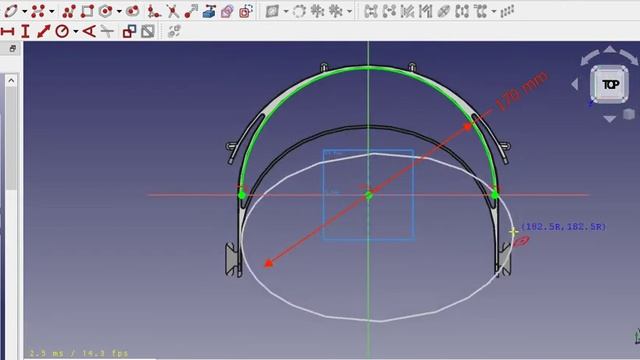Screen dimensions: 640x360
Task: Open the navigation cube mini-cube menu
Action: click(x=629, y=114)
